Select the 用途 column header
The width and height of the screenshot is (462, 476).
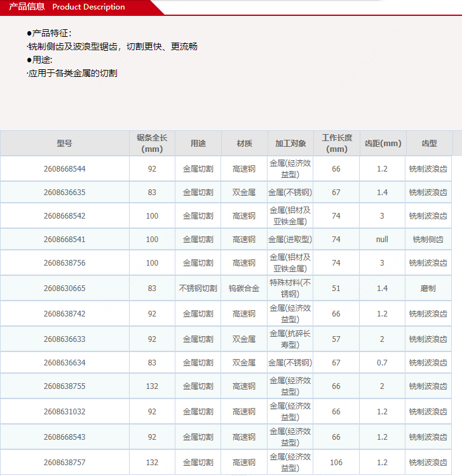click(x=198, y=144)
